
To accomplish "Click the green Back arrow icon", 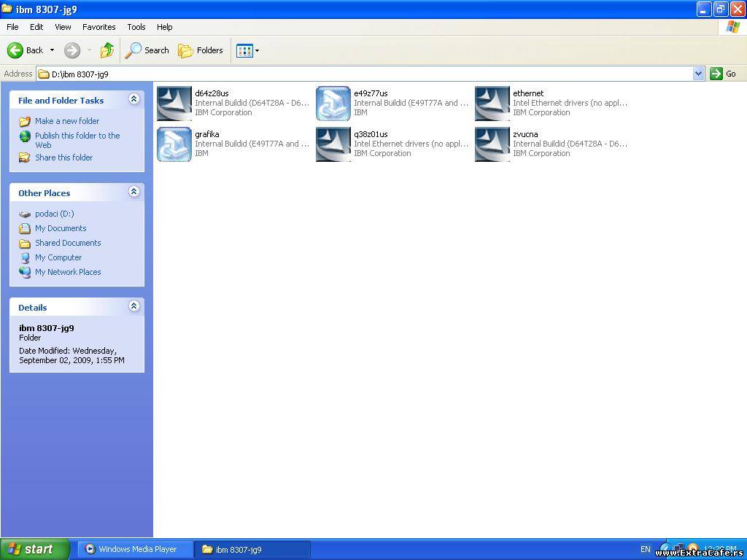I will (x=15, y=50).
